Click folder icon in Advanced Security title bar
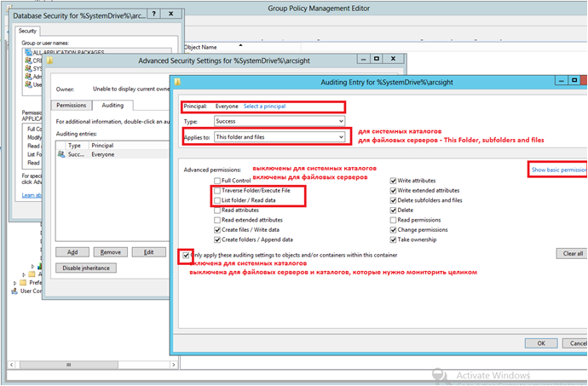 pyautogui.click(x=50, y=60)
